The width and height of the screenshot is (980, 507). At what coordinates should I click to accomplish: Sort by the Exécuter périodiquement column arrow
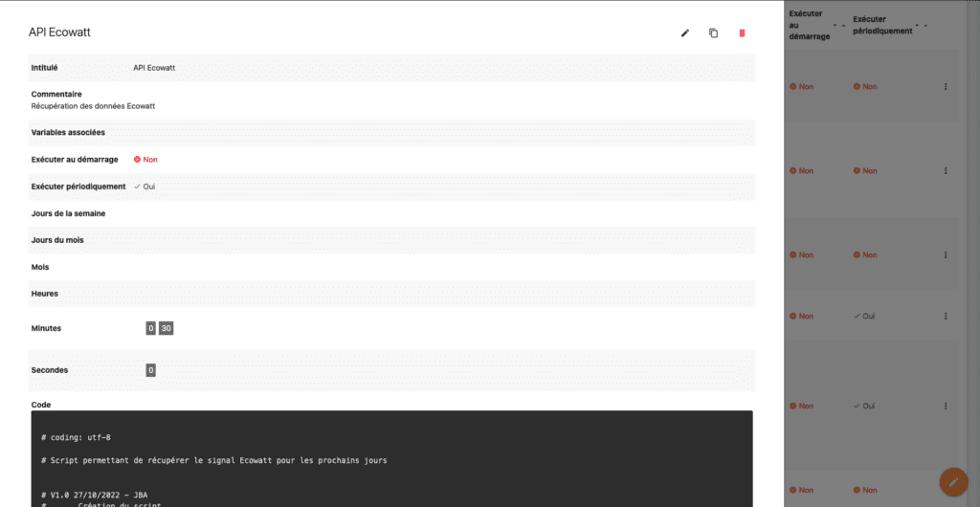[x=918, y=24]
